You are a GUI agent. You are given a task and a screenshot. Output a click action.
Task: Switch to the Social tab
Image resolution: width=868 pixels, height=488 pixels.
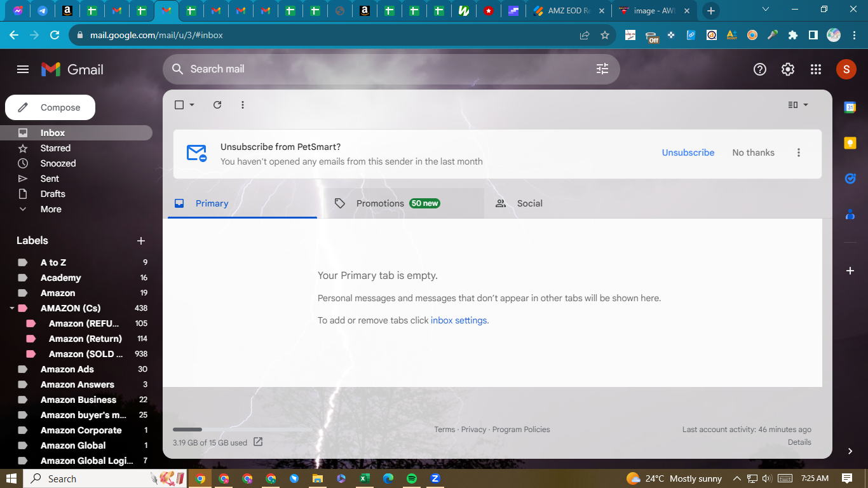click(x=566, y=203)
